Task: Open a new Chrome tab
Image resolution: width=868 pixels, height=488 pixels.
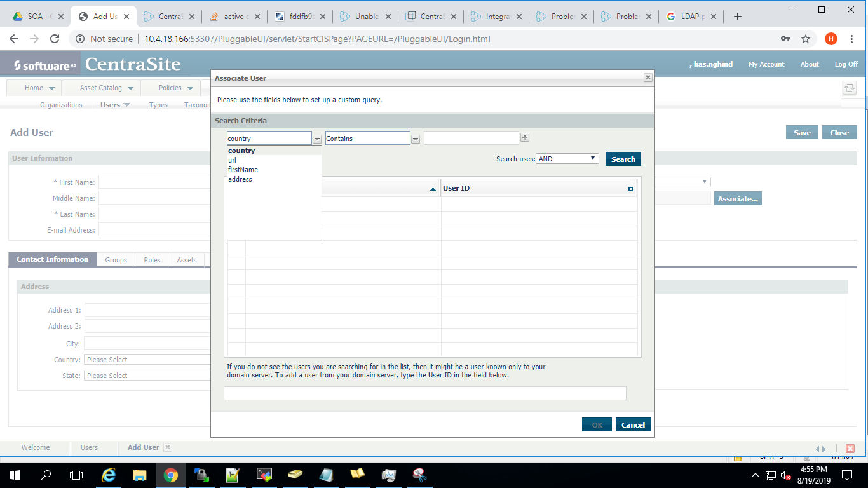Action: tap(738, 17)
